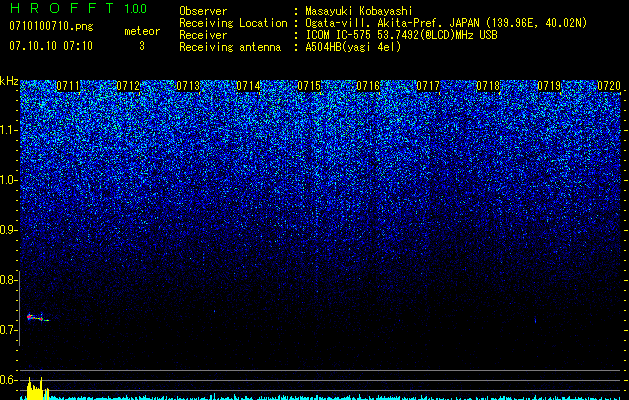The height and width of the screenshot is (400, 629).
Task: Click the 0.7 kHz axis label
Action: coord(8,330)
